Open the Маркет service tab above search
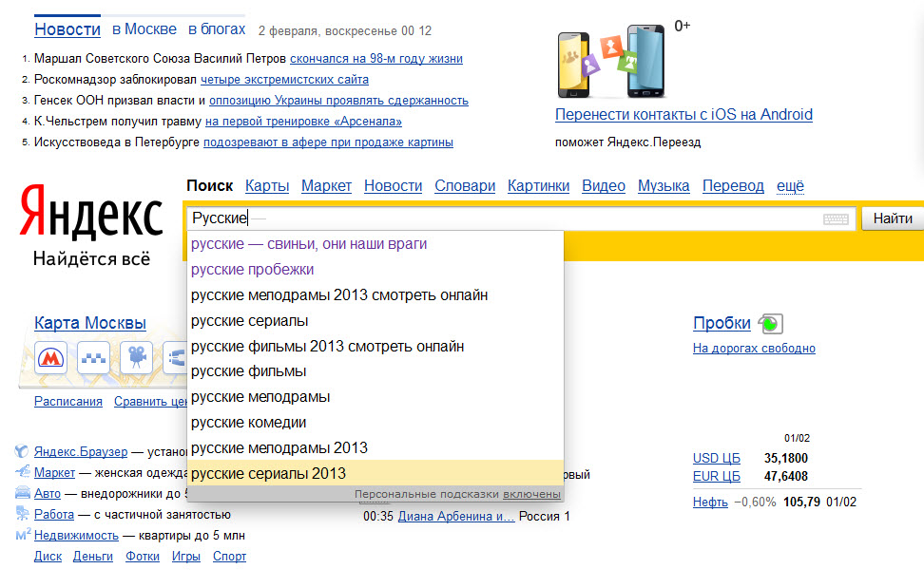924x588 pixels. [326, 186]
